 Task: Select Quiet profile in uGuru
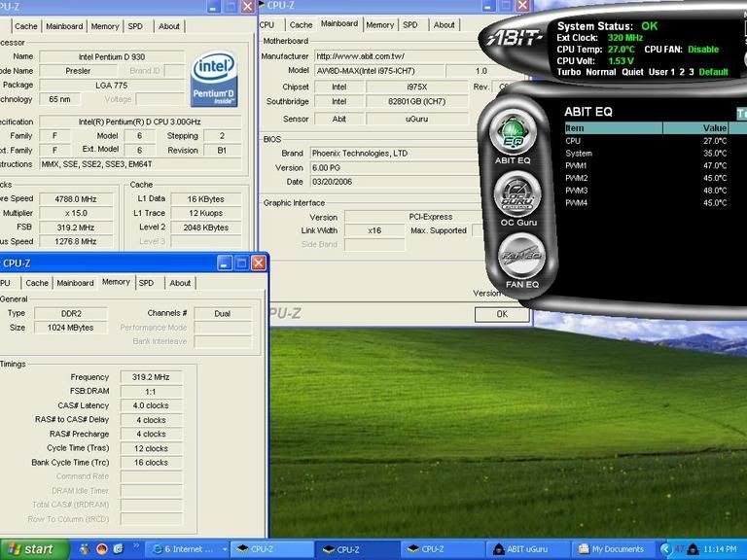coord(630,72)
